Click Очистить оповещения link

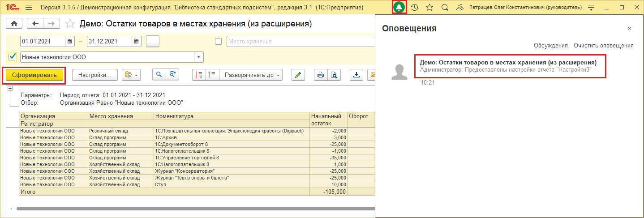[604, 46]
